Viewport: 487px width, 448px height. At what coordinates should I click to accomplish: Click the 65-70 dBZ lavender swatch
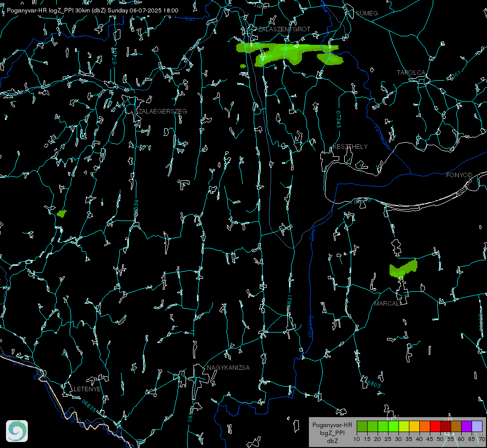(477, 427)
